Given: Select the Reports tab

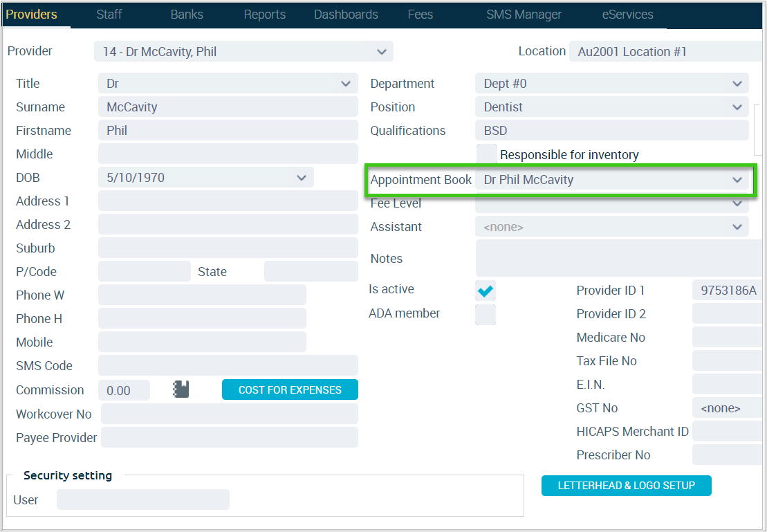Looking at the screenshot, I should point(265,15).
